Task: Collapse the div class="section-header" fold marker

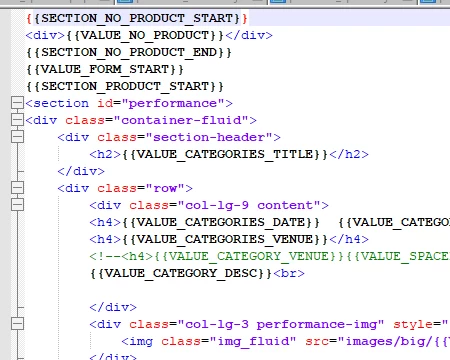Action: (17, 137)
